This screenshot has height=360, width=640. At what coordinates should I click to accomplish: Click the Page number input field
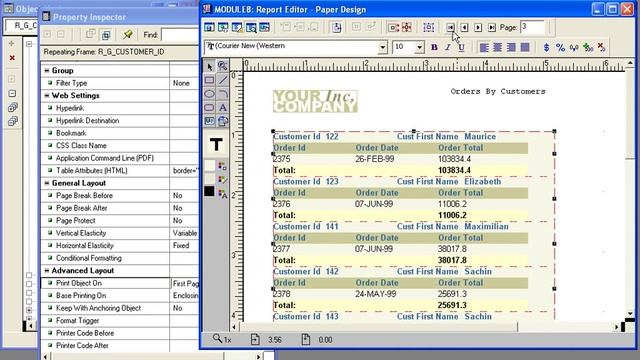tap(533, 27)
